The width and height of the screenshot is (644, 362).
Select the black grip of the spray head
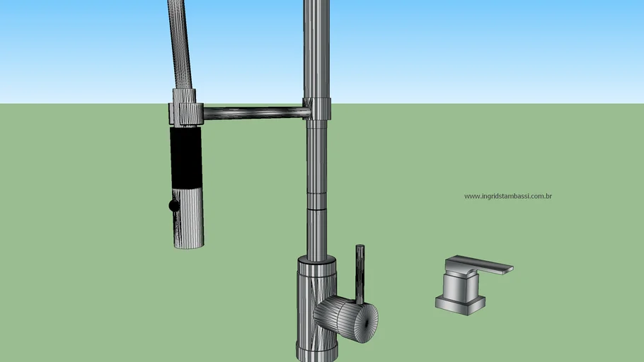coord(186,156)
